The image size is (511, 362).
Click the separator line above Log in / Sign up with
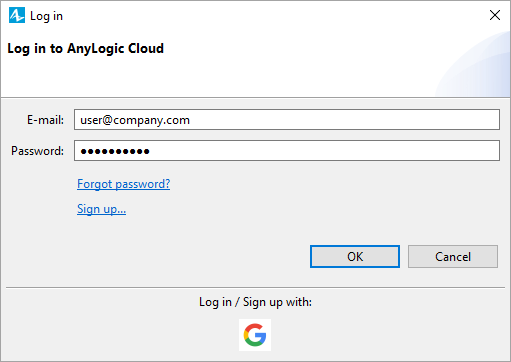tap(255, 287)
